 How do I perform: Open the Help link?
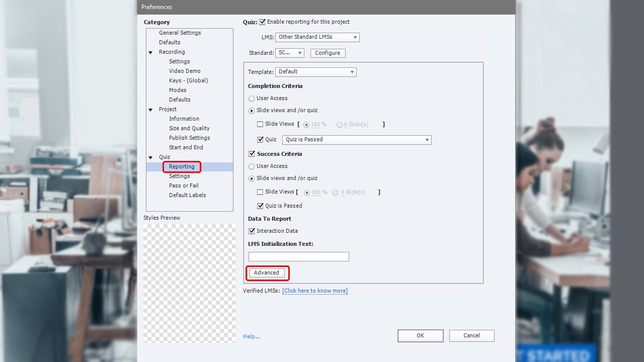(252, 336)
